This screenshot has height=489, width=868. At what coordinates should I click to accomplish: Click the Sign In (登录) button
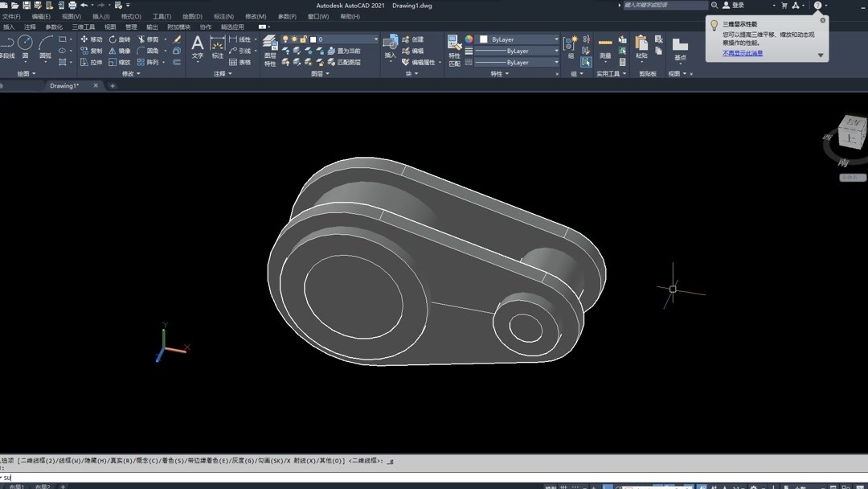click(733, 6)
